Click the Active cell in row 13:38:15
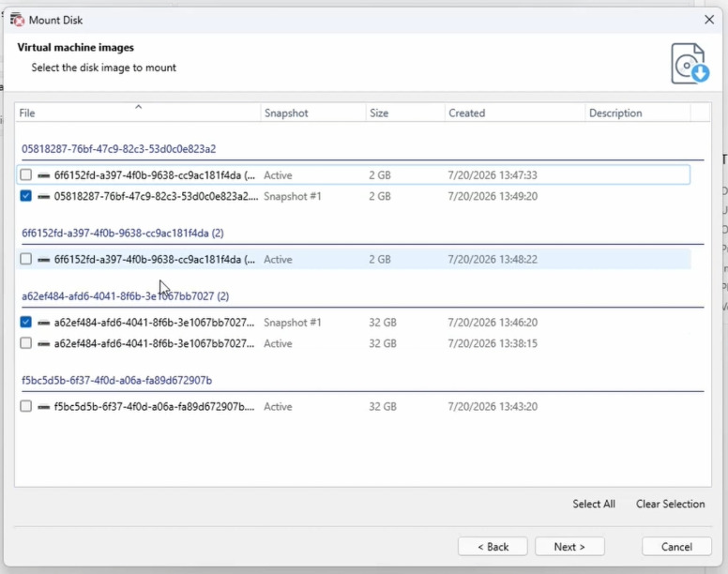Screen dimensions: 728x574 pyautogui.click(x=278, y=344)
